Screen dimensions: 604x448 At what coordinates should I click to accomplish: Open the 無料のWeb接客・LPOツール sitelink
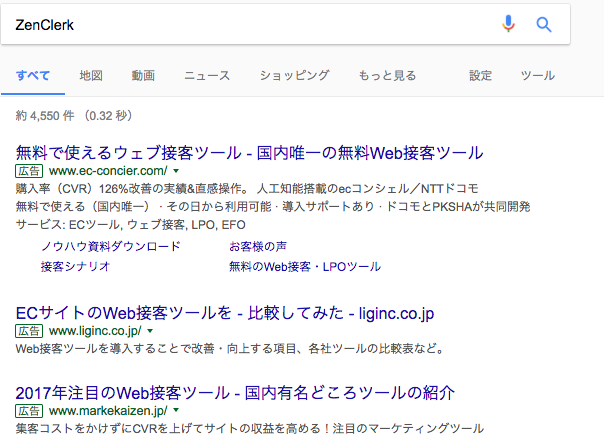[x=305, y=266]
